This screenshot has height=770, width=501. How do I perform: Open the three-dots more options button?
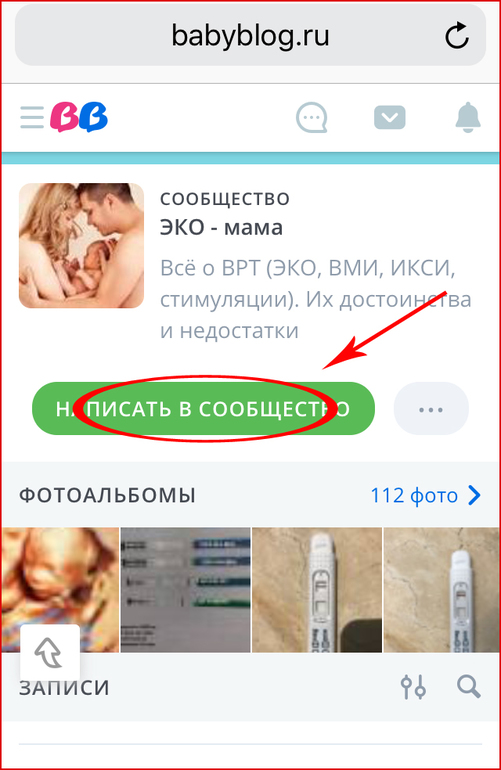tap(431, 409)
